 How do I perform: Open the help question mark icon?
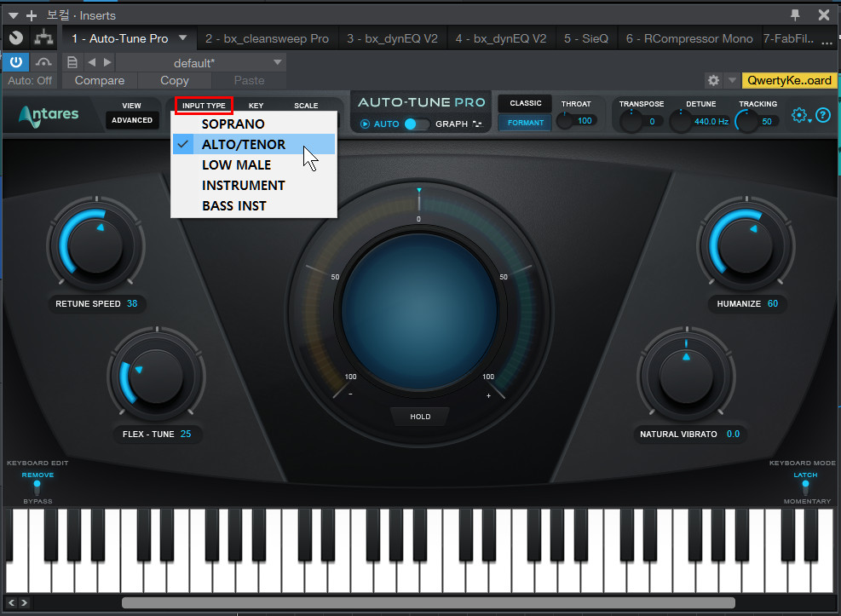823,115
